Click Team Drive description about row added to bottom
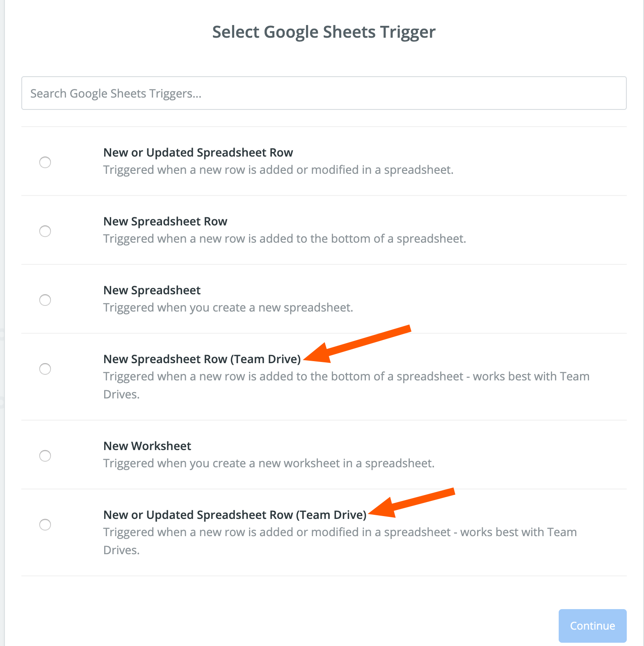This screenshot has height=646, width=644. point(346,377)
